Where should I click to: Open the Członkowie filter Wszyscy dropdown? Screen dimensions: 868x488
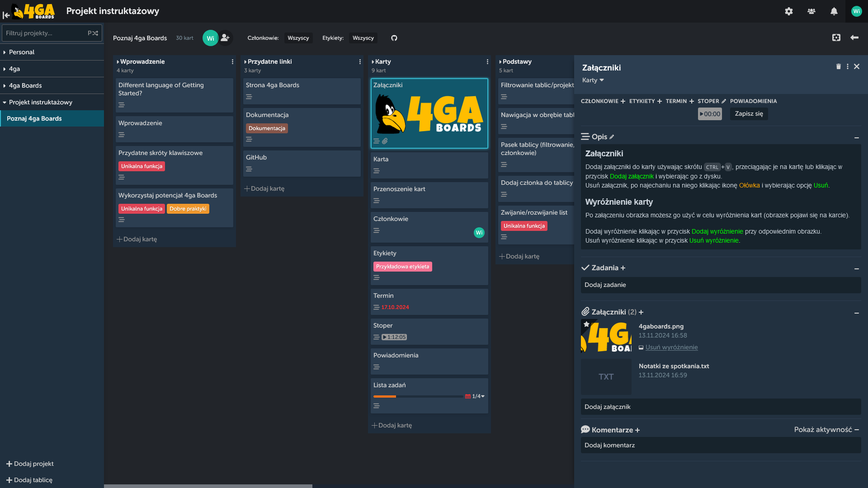pyautogui.click(x=298, y=38)
